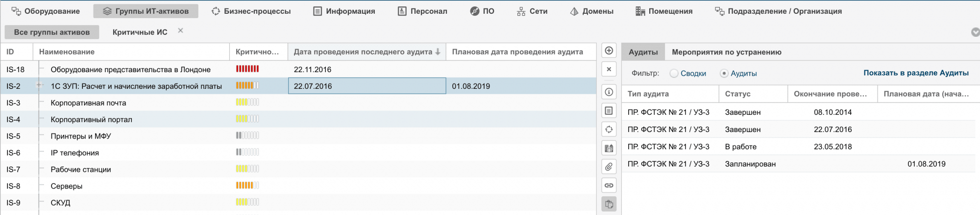Image resolution: width=980 pixels, height=215 pixels.
Task: Click Показать в разделе Аудиты link
Action: 916,73
